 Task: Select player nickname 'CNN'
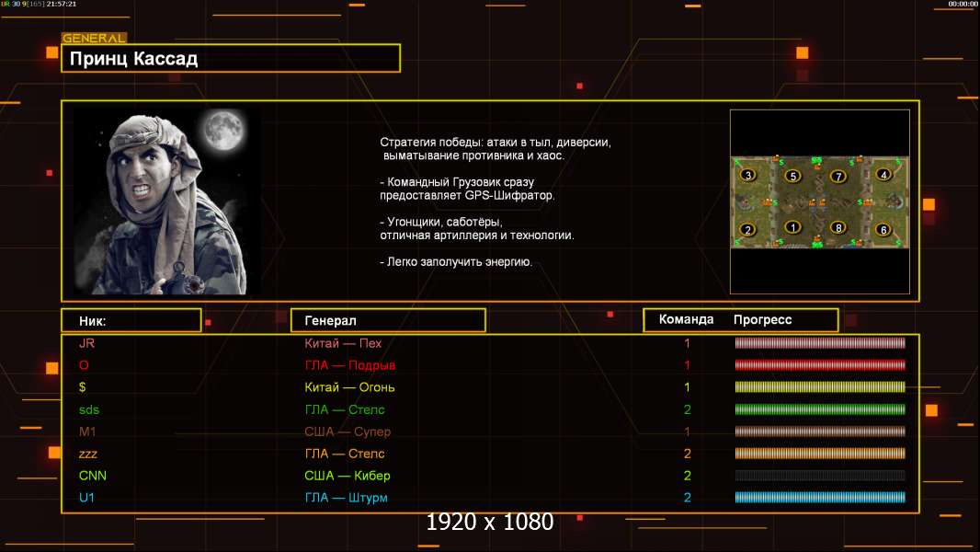(x=93, y=475)
